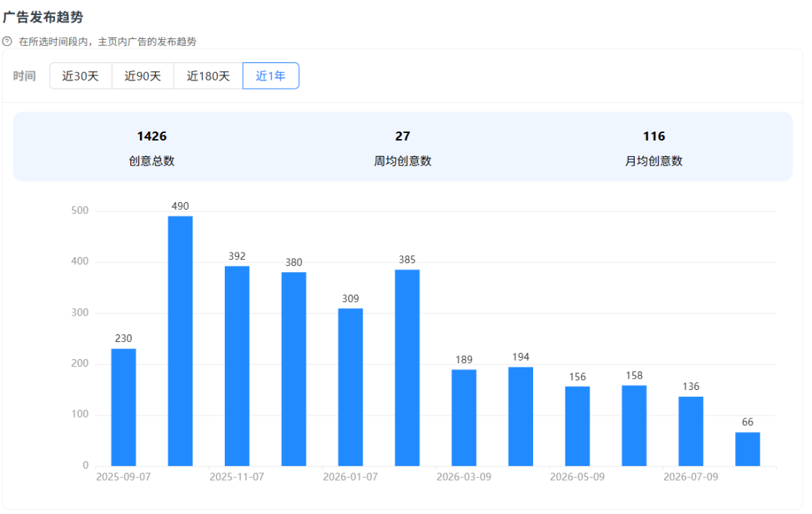Click y-axis label 400

(x=80, y=262)
